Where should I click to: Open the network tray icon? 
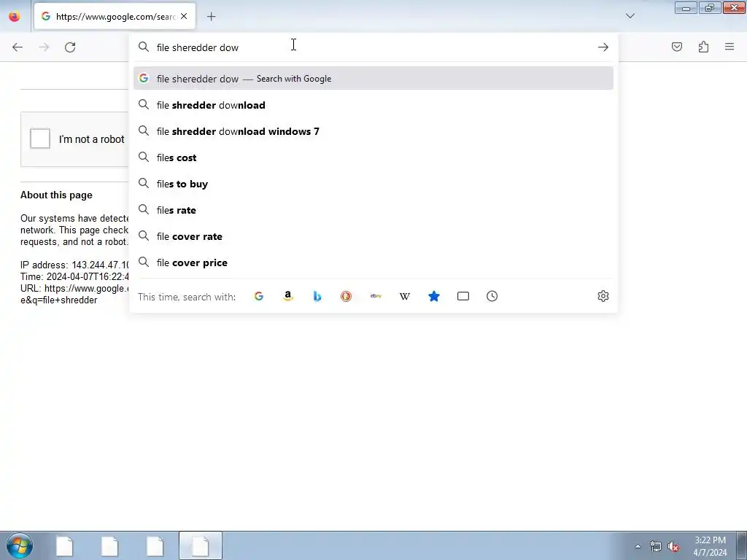click(x=656, y=546)
